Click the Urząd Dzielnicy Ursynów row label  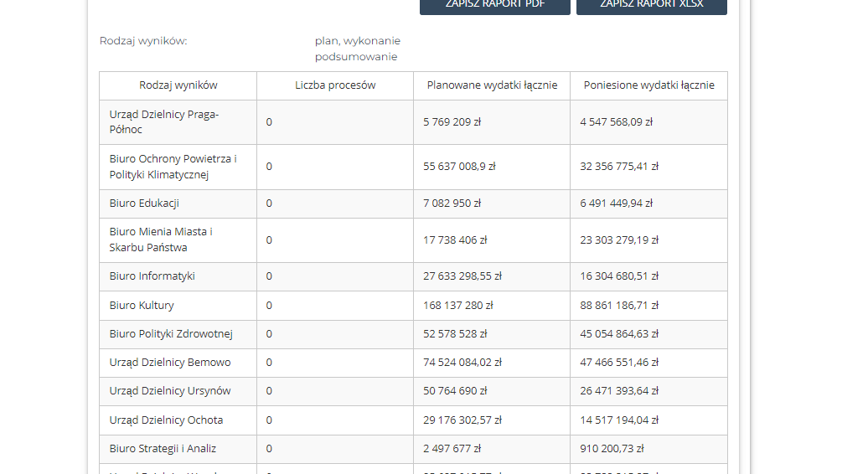click(170, 391)
